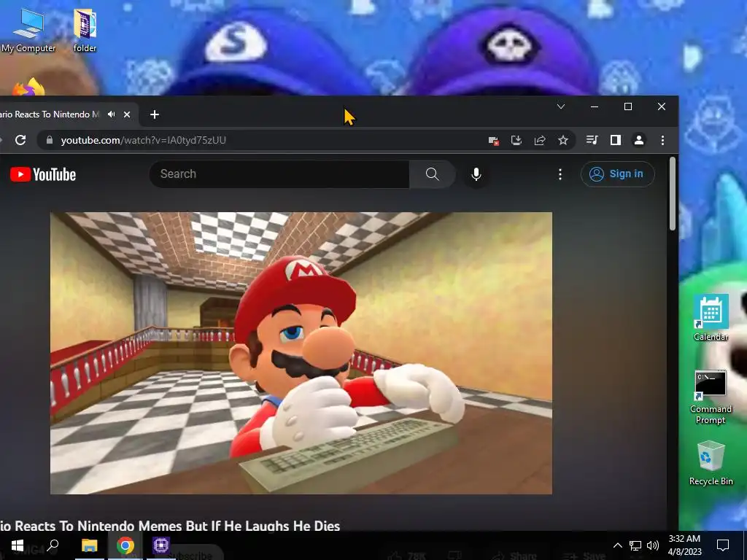Open File Explorer from the taskbar
The width and height of the screenshot is (747, 560).
pos(89,545)
